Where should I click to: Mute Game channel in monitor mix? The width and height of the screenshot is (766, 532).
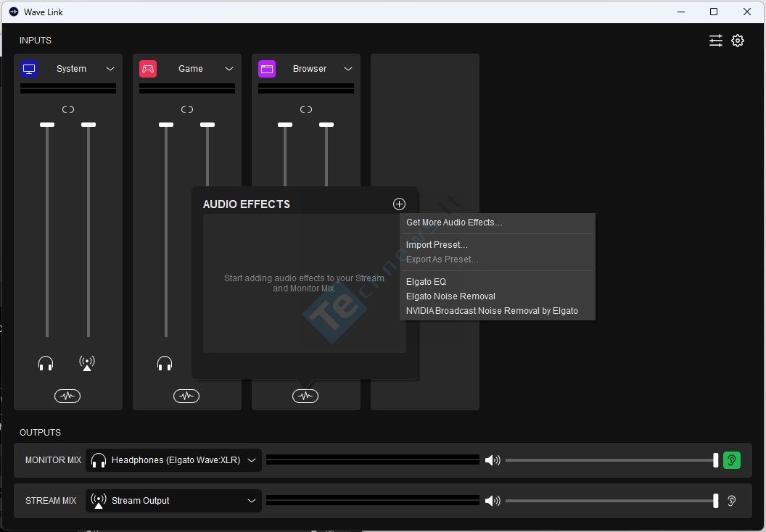click(165, 364)
